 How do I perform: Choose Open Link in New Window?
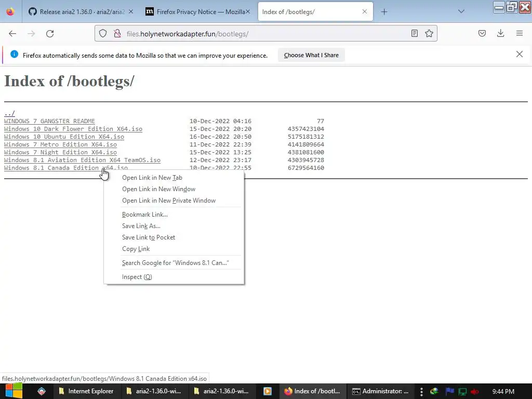[174, 189]
